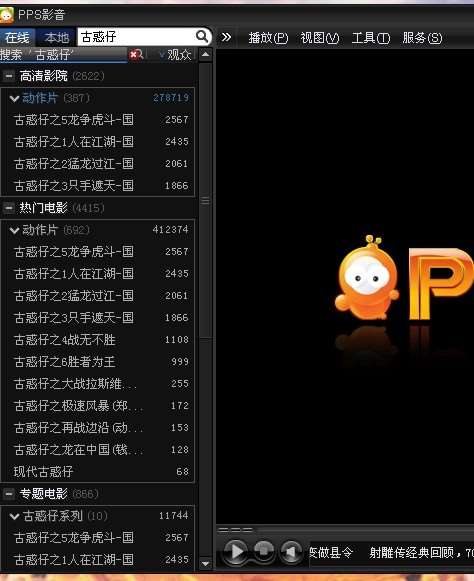Open the 服务(S) menu
The width and height of the screenshot is (474, 581).
click(x=422, y=38)
